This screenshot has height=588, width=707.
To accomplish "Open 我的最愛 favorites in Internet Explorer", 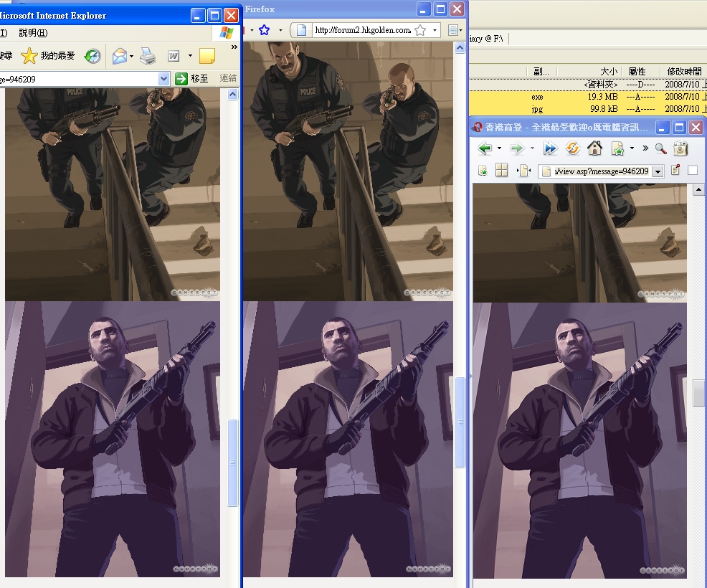I will click(x=48, y=56).
